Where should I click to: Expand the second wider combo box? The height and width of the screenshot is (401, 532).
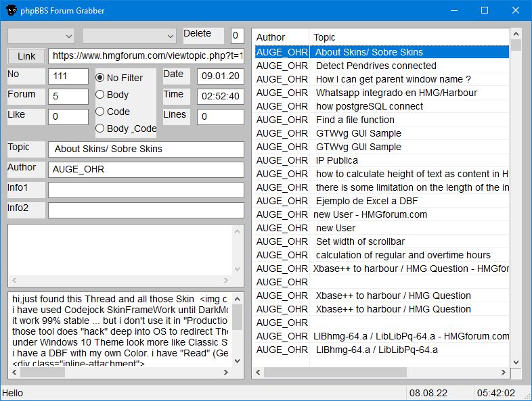pyautogui.click(x=129, y=36)
